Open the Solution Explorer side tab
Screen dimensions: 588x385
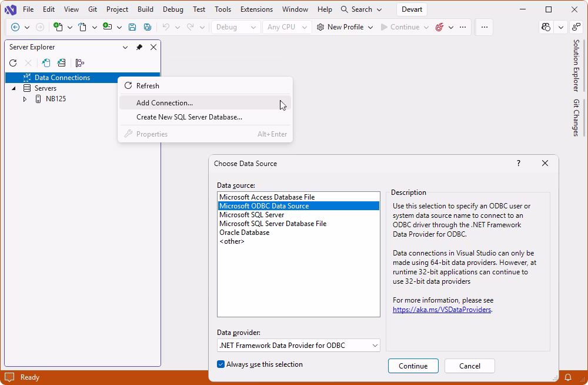[576, 65]
